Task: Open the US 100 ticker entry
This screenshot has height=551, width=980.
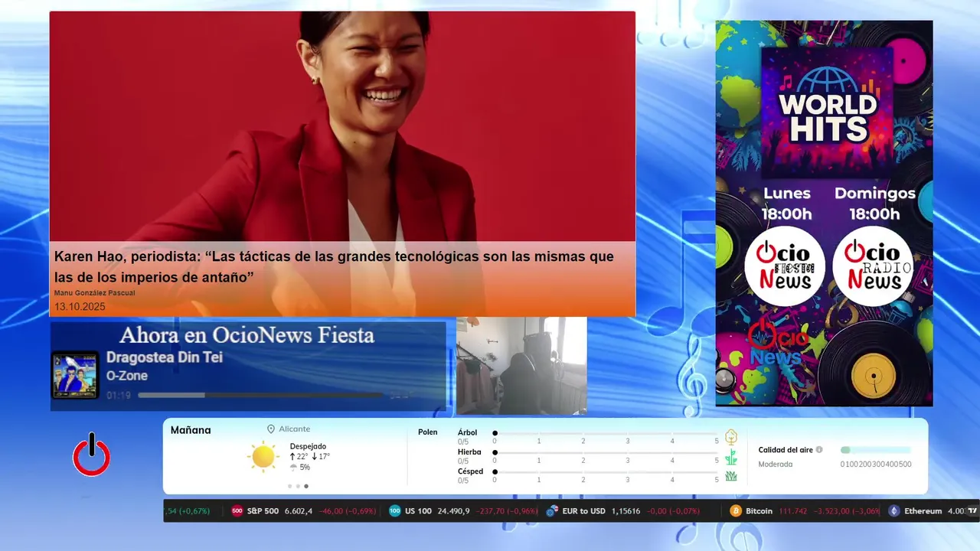Action: click(462, 511)
